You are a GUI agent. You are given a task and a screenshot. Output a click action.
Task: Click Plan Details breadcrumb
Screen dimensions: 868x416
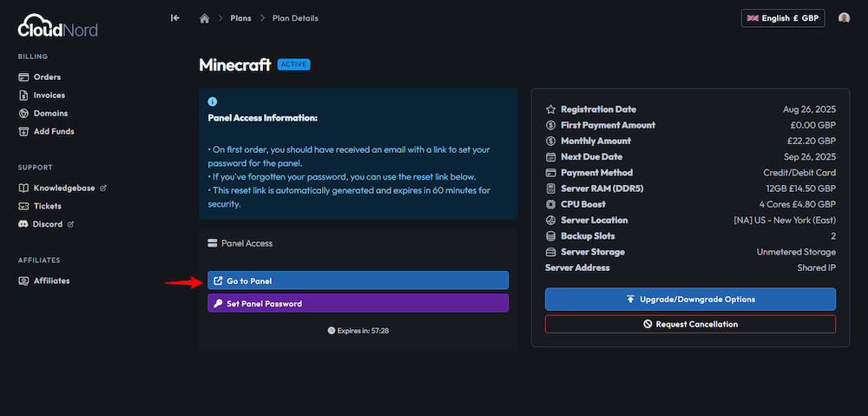[x=295, y=18]
